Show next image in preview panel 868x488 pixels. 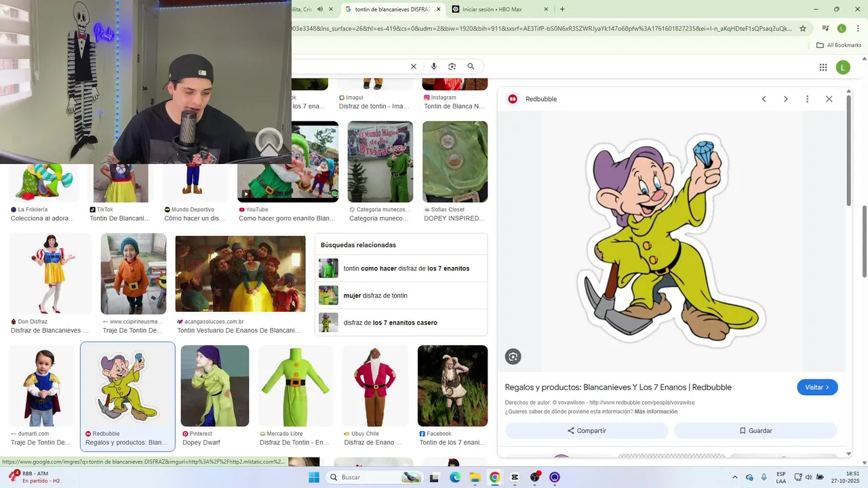pos(785,99)
